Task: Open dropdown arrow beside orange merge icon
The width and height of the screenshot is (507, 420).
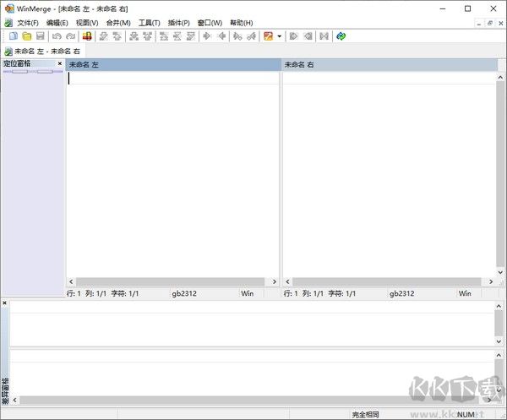Action: tap(280, 36)
